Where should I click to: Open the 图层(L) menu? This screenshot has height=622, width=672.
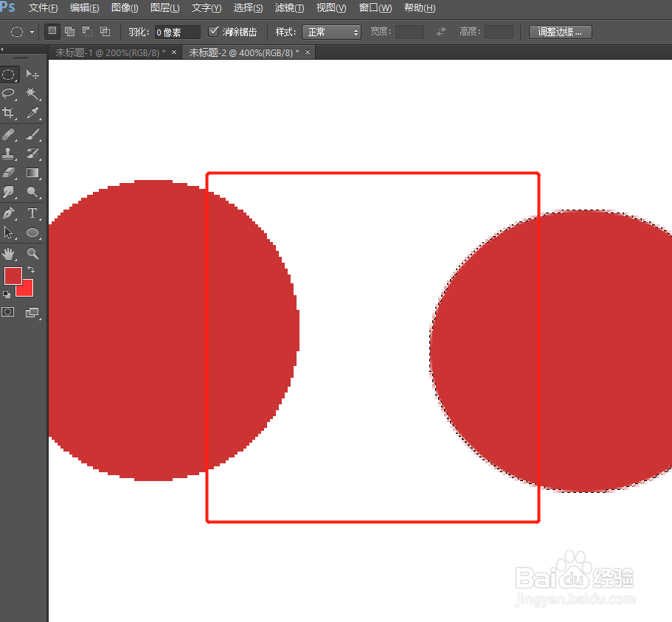(164, 7)
